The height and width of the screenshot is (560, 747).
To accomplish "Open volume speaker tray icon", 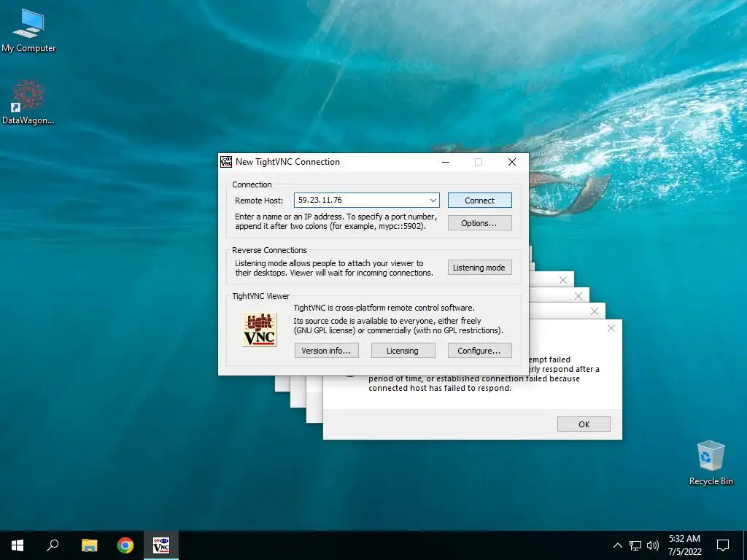I will point(653,545).
